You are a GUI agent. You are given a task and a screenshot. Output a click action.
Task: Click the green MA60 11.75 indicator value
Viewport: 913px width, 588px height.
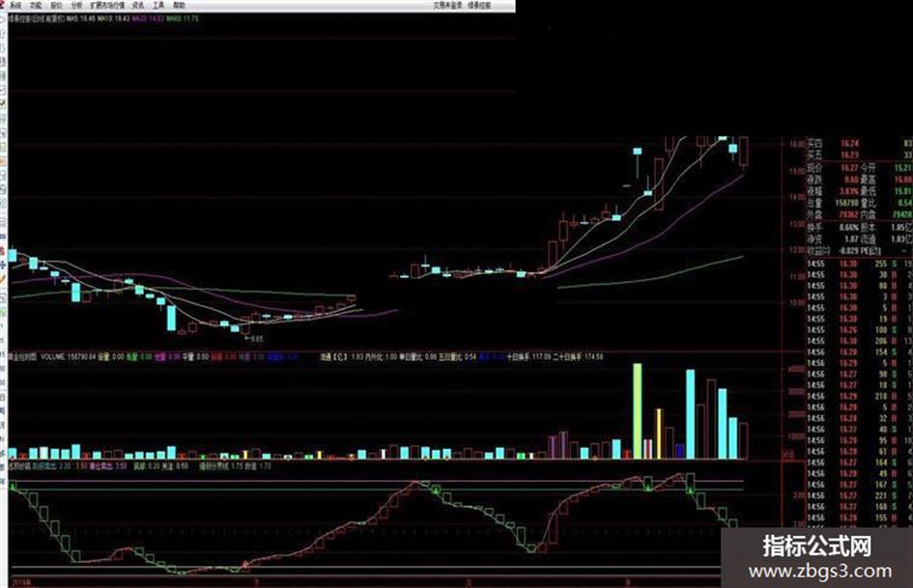pyautogui.click(x=183, y=18)
